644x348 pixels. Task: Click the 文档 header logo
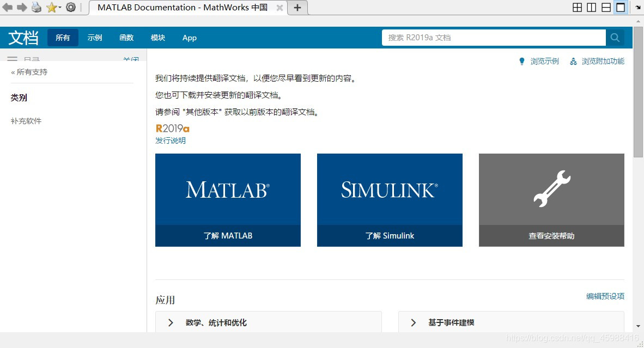pos(23,38)
